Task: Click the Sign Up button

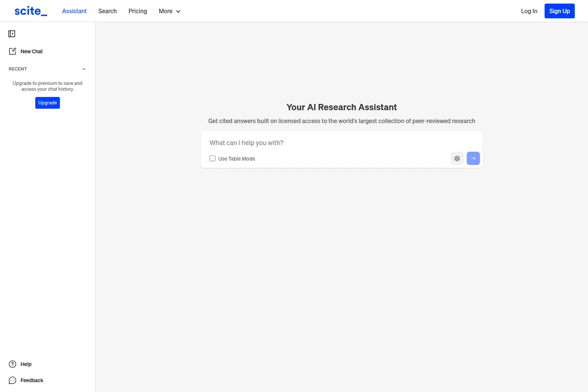Action: pyautogui.click(x=559, y=11)
